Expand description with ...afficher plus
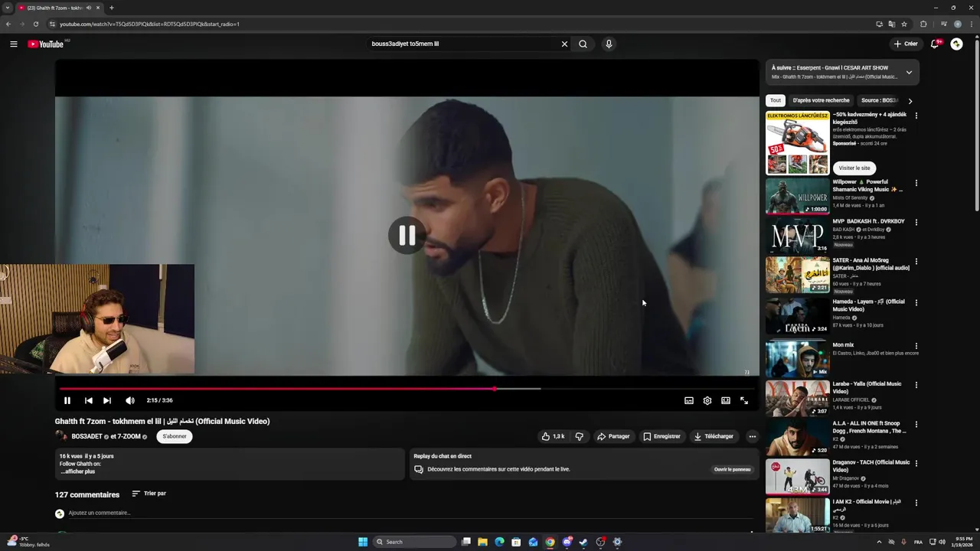Screen dimensions: 980x551 point(77,471)
